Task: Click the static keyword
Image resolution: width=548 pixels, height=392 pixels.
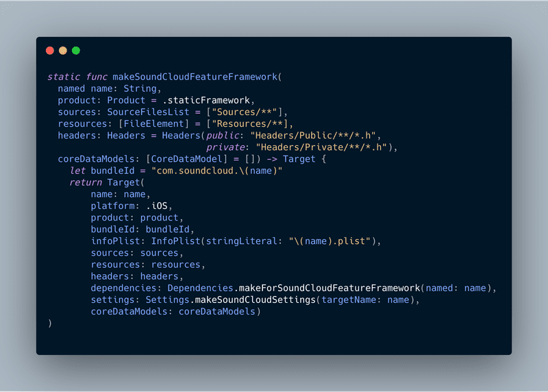Action: (64, 77)
